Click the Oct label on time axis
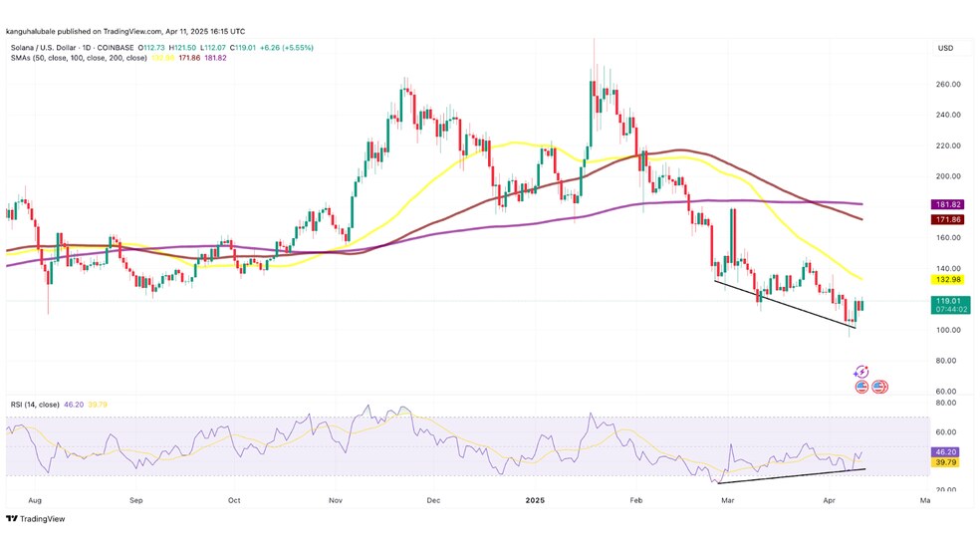 [234, 500]
